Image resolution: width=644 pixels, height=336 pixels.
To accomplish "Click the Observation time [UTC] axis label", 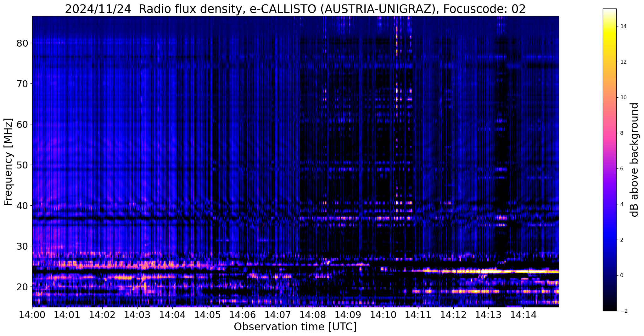I will pyautogui.click(x=295, y=327).
